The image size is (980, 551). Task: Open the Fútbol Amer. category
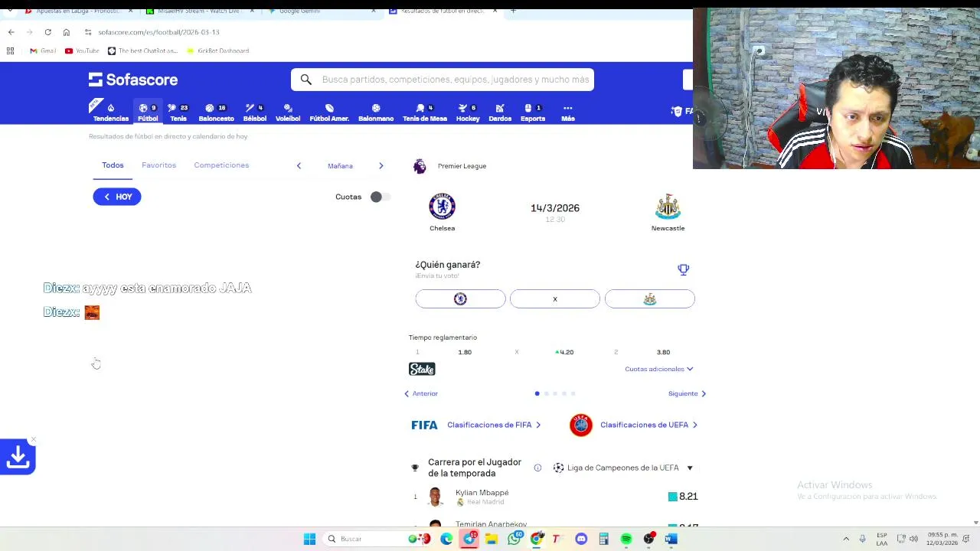click(329, 112)
